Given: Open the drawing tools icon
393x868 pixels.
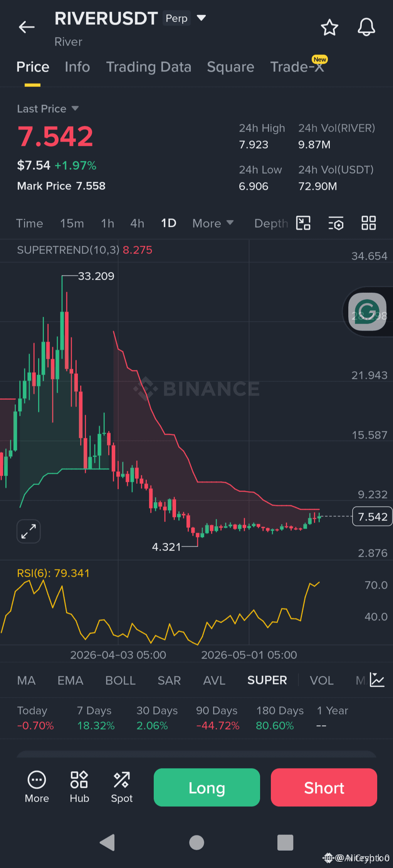Looking at the screenshot, I should tap(303, 223).
